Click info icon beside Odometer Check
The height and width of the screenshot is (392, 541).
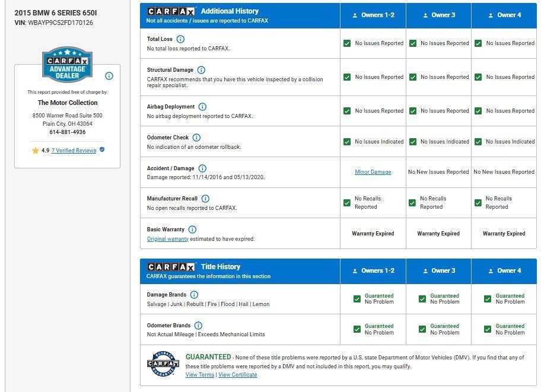196,138
